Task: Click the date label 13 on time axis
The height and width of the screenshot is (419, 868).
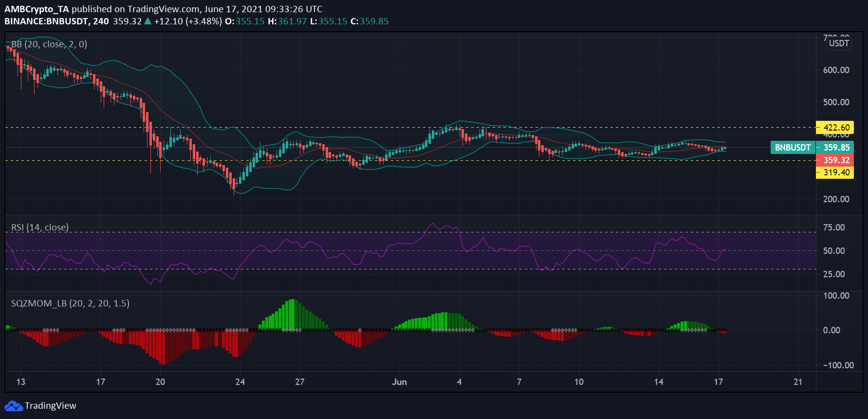Action: [20, 382]
